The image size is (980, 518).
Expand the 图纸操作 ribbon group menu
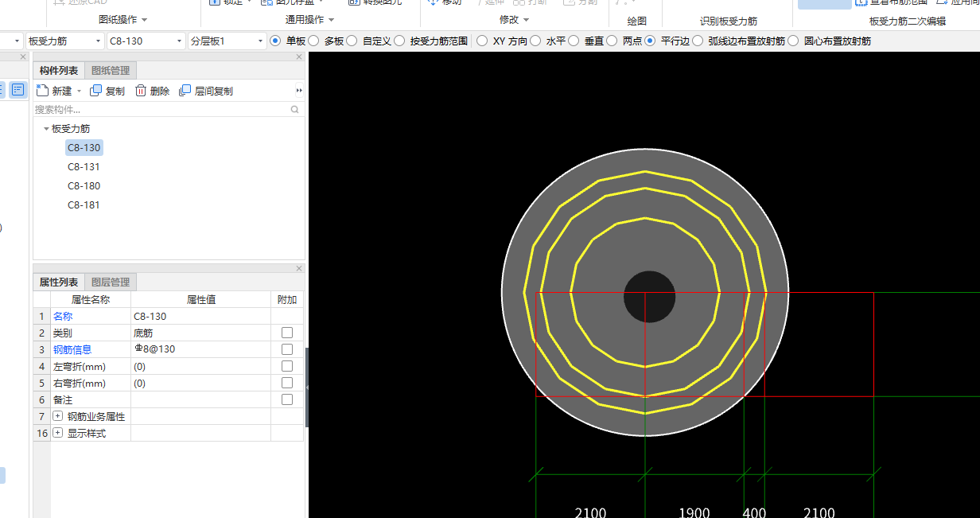click(x=144, y=19)
